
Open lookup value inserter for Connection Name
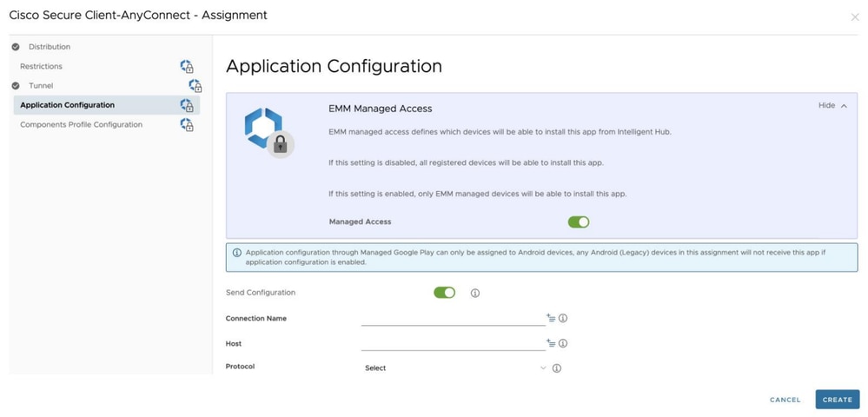(551, 318)
